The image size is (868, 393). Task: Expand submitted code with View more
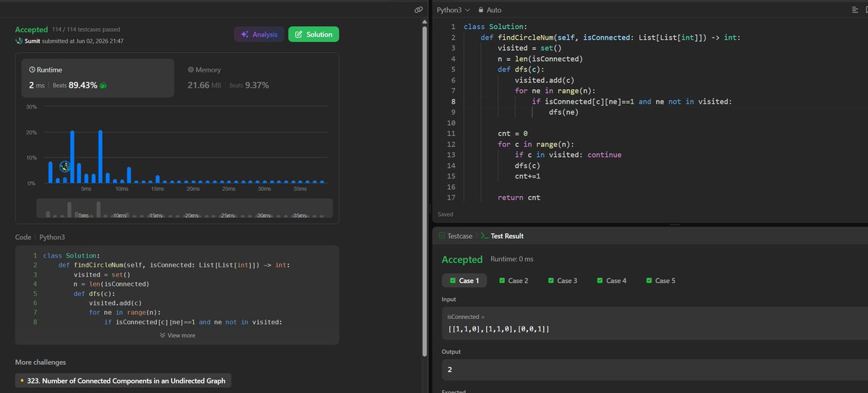click(177, 335)
